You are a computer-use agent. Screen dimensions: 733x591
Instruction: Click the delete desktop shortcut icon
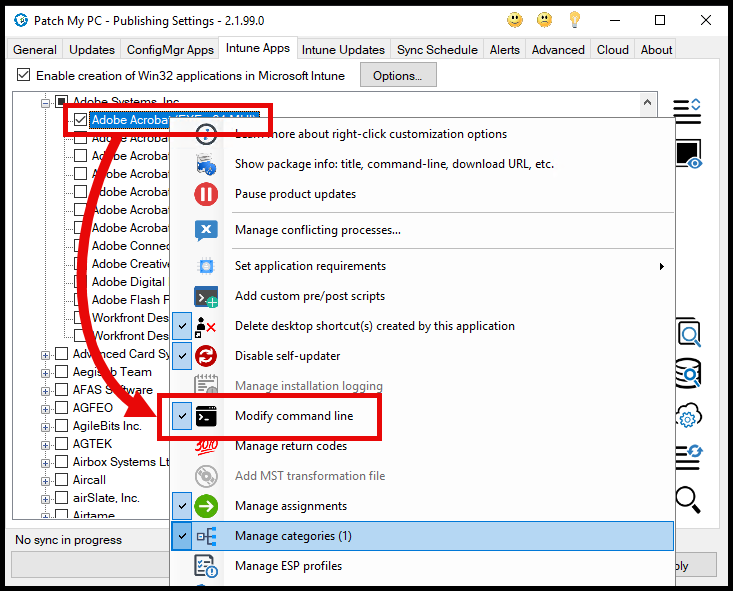[x=206, y=326]
